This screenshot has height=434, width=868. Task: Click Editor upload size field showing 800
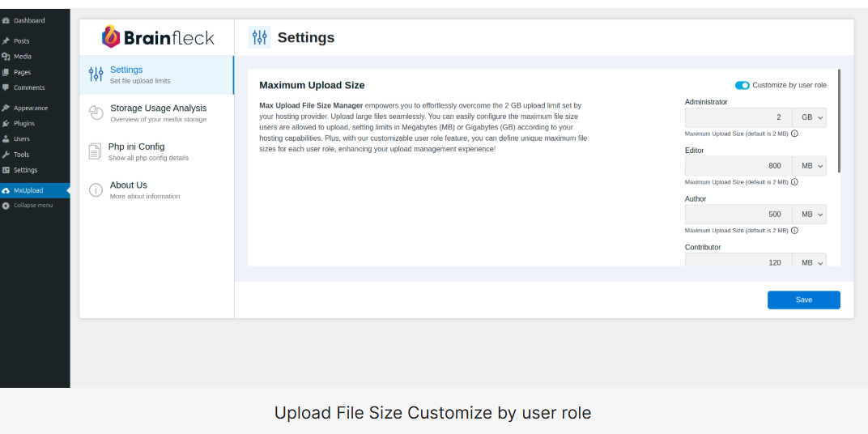click(738, 165)
